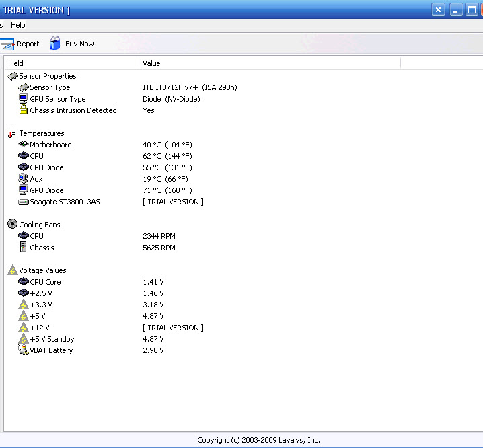Click the Sensor Properties chip icon
The height and width of the screenshot is (448, 483).
(x=13, y=76)
